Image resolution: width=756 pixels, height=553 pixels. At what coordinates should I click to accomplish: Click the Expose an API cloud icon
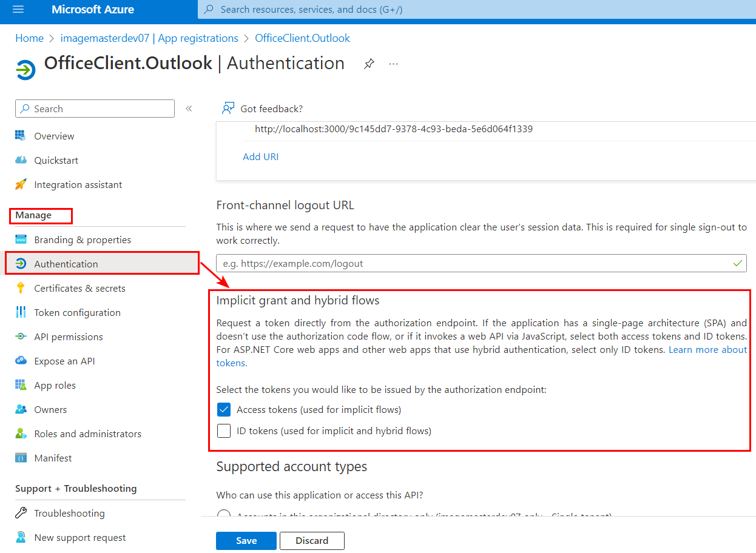[21, 361]
